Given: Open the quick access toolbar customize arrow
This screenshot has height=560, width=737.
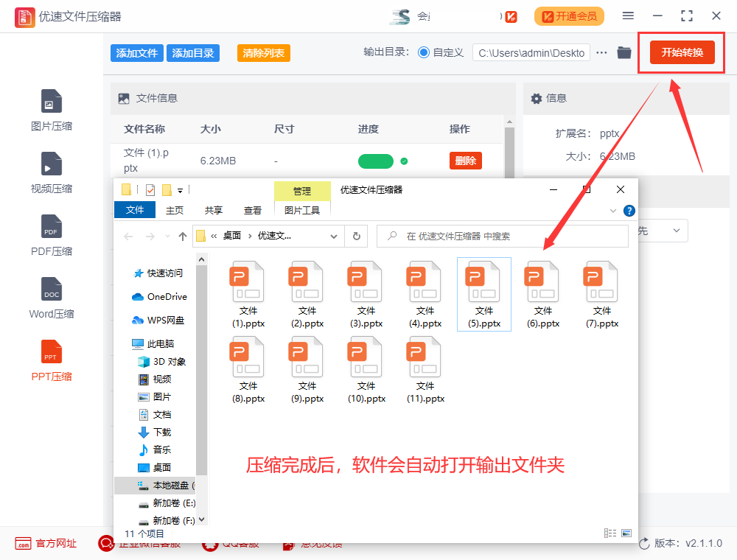Looking at the screenshot, I should [180, 190].
